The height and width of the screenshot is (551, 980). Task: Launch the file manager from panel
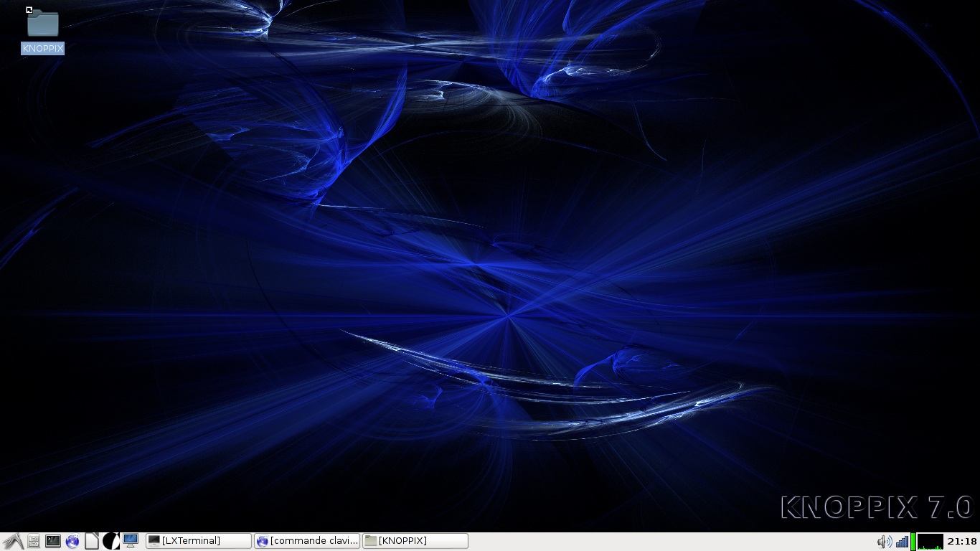point(34,541)
